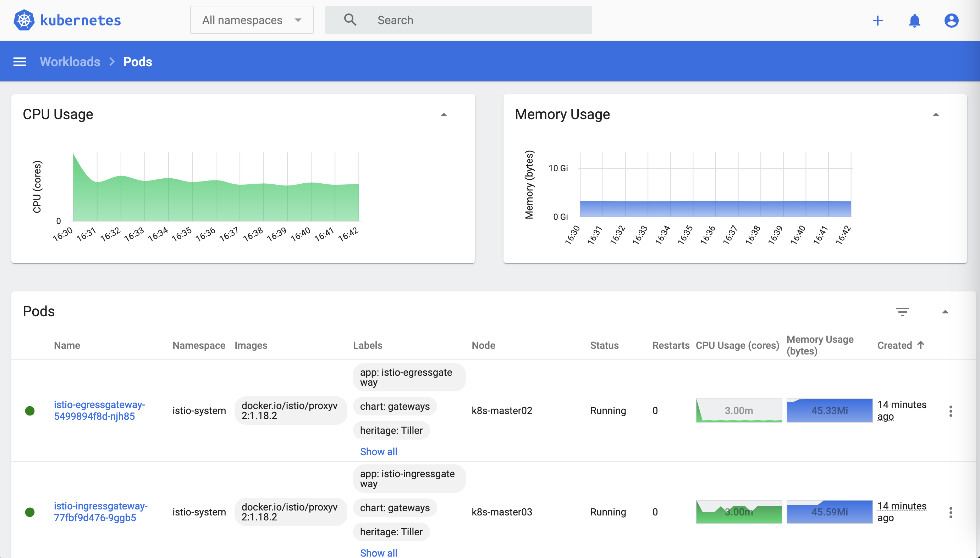980x558 pixels.
Task: Collapse the Memory Usage card
Action: (936, 115)
